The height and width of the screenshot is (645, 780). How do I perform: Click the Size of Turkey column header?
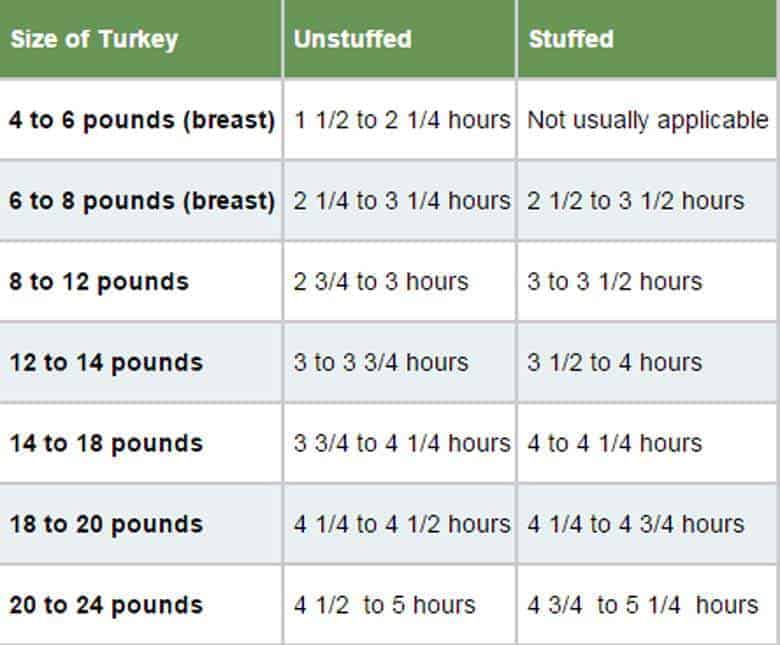point(140,38)
